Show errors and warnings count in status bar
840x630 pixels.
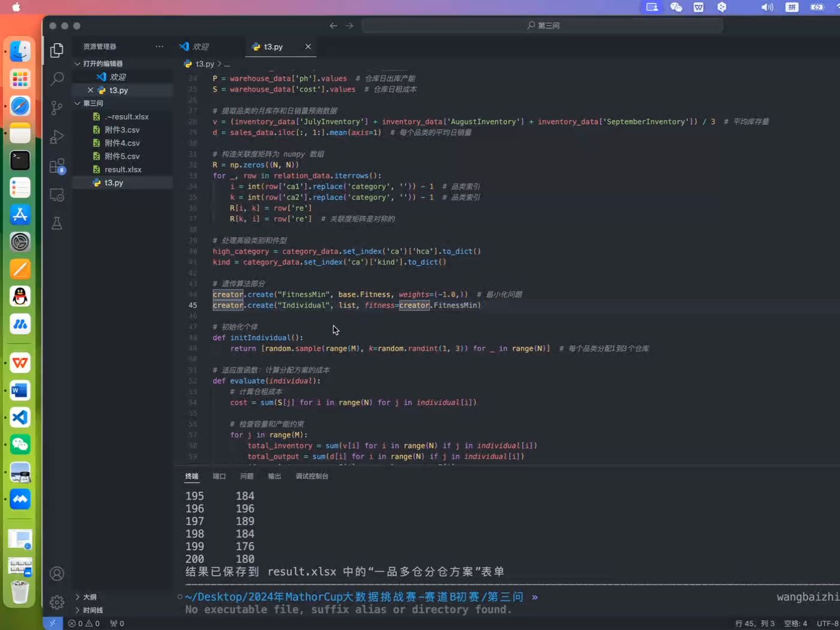click(84, 623)
